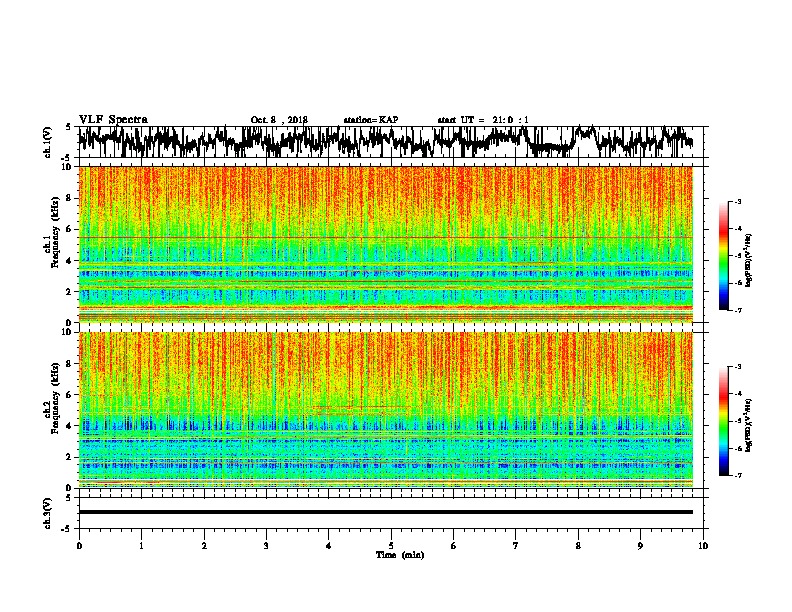
Task: Click the 'start UT = 21:0:1' header text
Action: 483,120
